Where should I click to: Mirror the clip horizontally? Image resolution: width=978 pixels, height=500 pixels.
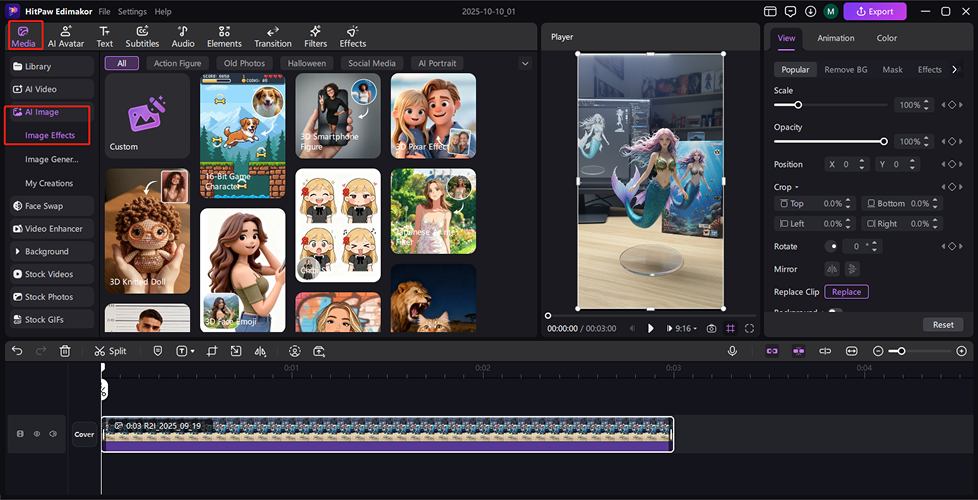pos(831,269)
